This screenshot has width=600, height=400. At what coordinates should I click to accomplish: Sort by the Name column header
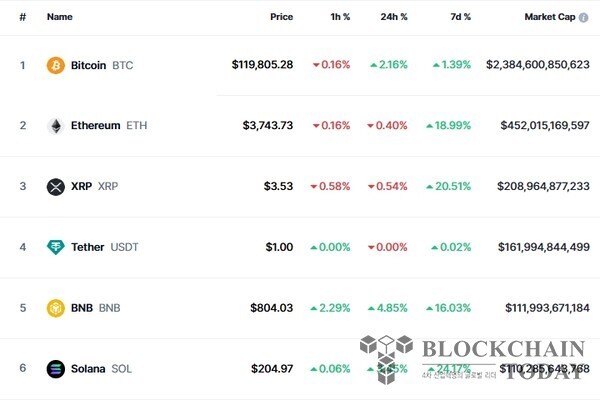(x=60, y=17)
